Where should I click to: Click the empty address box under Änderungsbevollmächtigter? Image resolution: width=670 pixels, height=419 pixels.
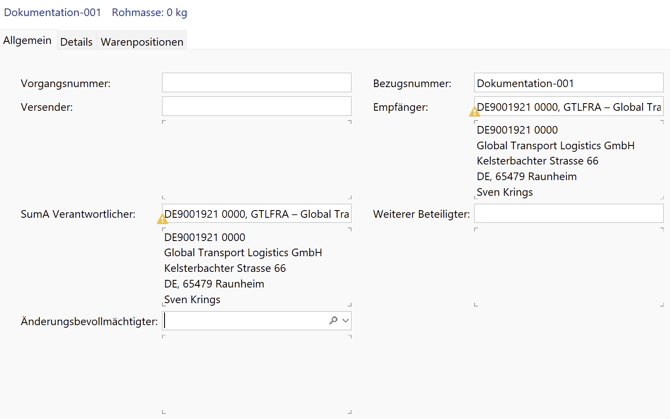click(256, 374)
